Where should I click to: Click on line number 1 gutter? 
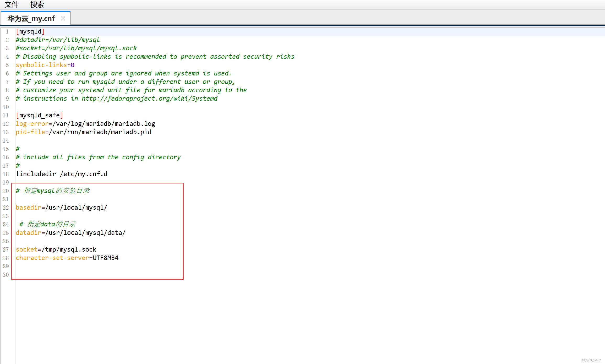coord(7,31)
